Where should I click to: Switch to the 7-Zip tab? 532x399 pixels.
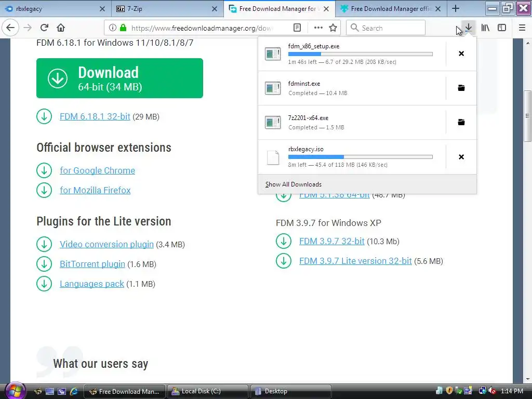coord(167,9)
